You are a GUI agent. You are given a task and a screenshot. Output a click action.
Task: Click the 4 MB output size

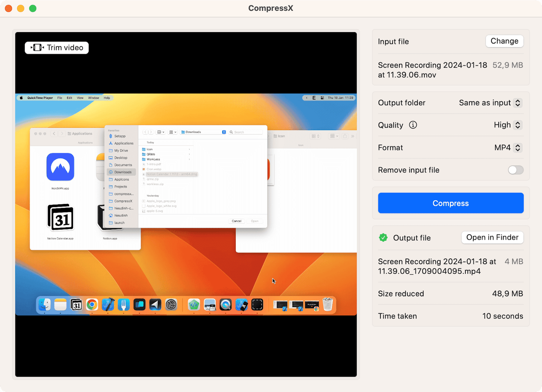coord(514,261)
